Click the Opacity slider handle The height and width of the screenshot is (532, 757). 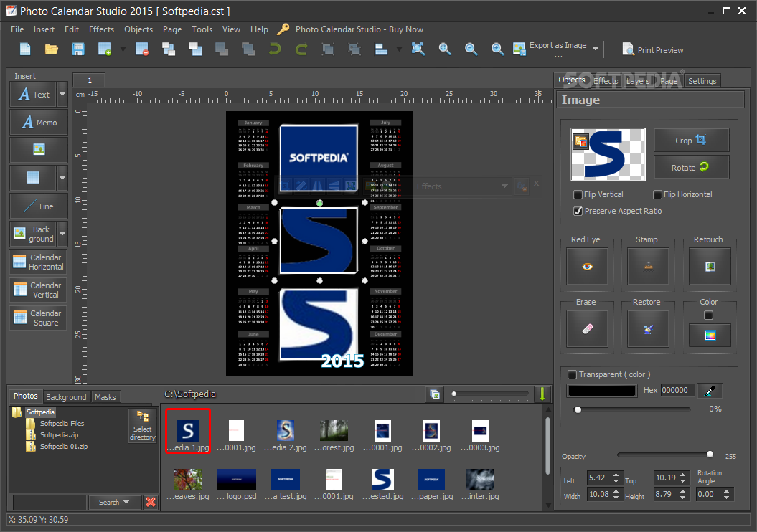[x=710, y=455]
